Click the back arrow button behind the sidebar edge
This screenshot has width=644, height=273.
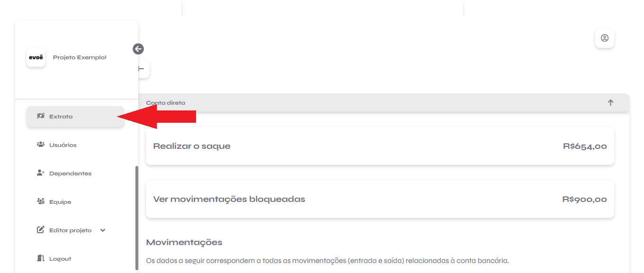tap(143, 69)
